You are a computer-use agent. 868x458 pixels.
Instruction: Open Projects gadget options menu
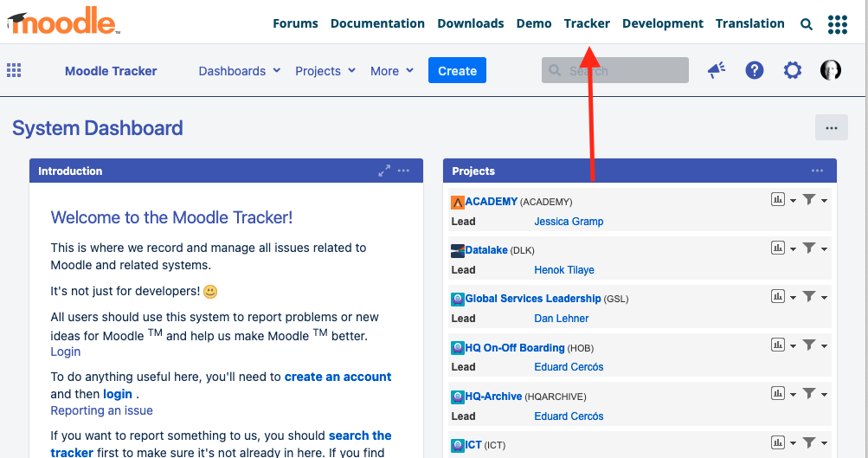point(817,171)
